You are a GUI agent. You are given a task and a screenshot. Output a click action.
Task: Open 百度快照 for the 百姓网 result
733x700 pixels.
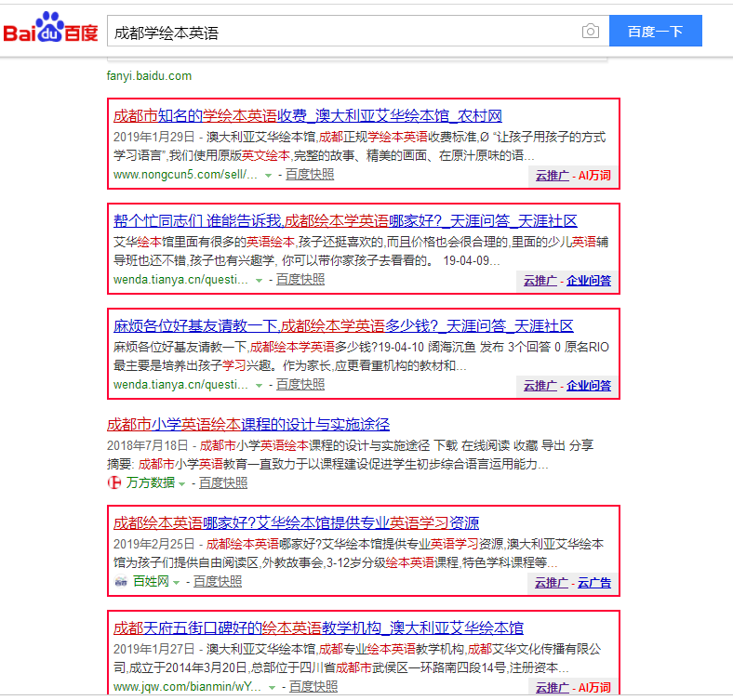click(x=218, y=581)
